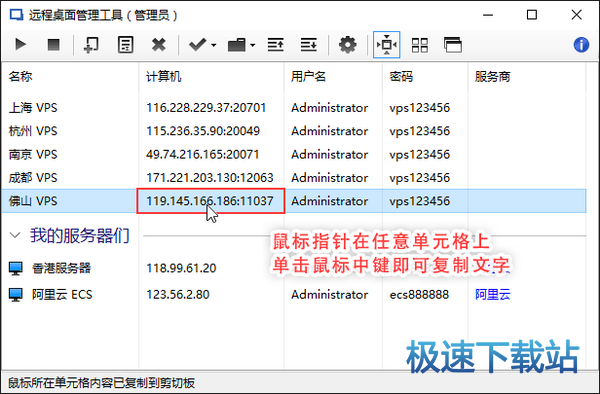600x394 pixels.
Task: Click Administrator in the 阿里云 ECS row
Action: click(x=329, y=295)
